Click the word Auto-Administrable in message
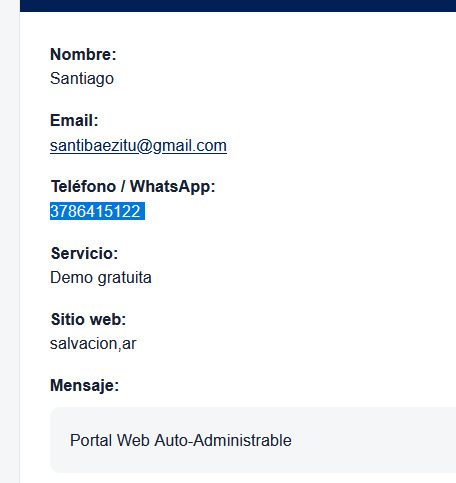The height and width of the screenshot is (483, 456). (223, 440)
